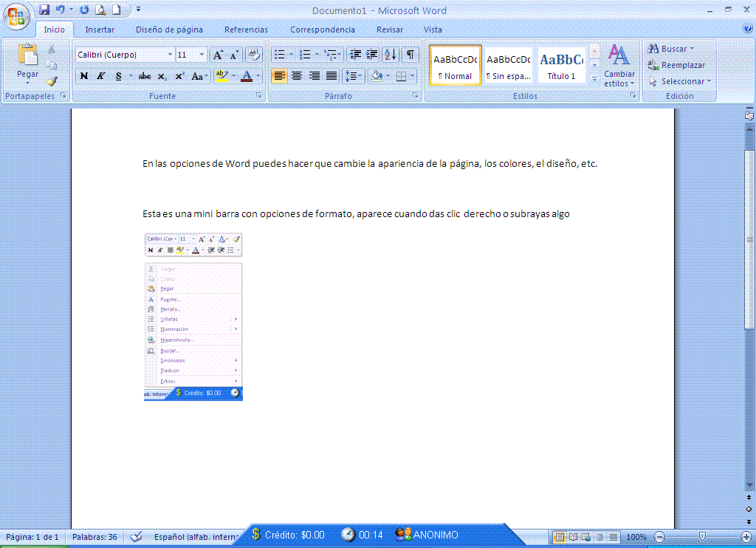
Task: Open the Vista tab
Action: 433,30
